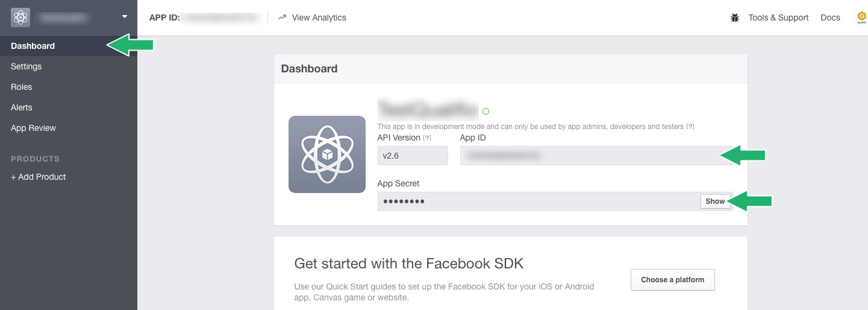868x310 pixels.
Task: Click the bug icon beside Tools & Support
Action: tap(735, 17)
